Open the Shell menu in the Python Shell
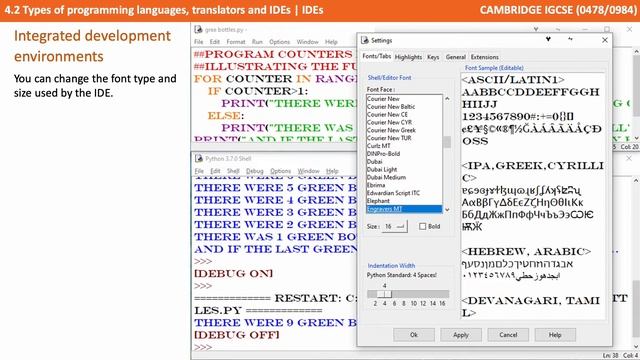 233,171
